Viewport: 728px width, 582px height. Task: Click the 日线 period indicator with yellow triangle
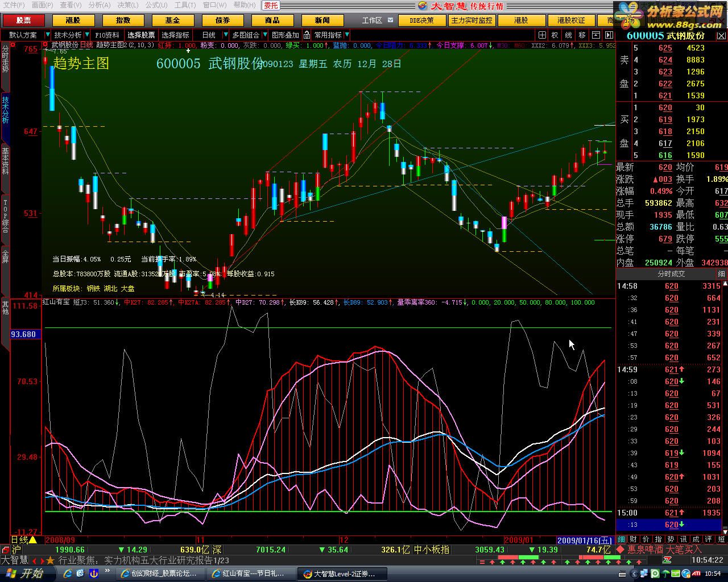click(24, 539)
